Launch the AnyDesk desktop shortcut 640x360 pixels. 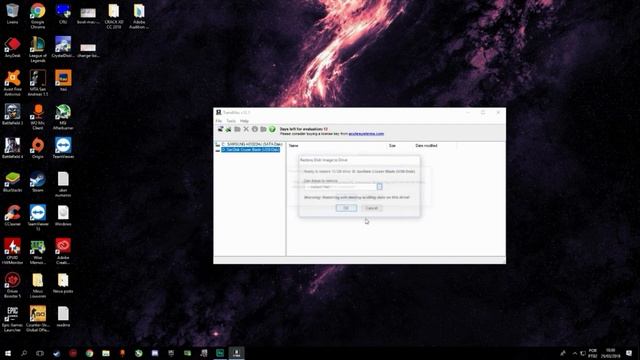click(13, 48)
